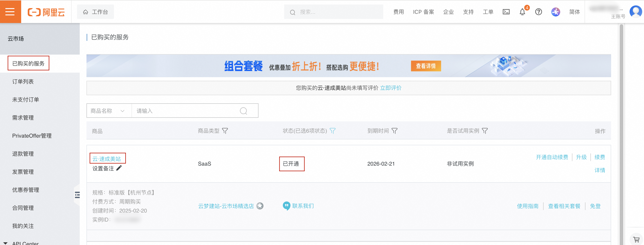This screenshot has height=245, width=644.
Task: Open Cloud Shell terminal icon
Action: [506, 12]
